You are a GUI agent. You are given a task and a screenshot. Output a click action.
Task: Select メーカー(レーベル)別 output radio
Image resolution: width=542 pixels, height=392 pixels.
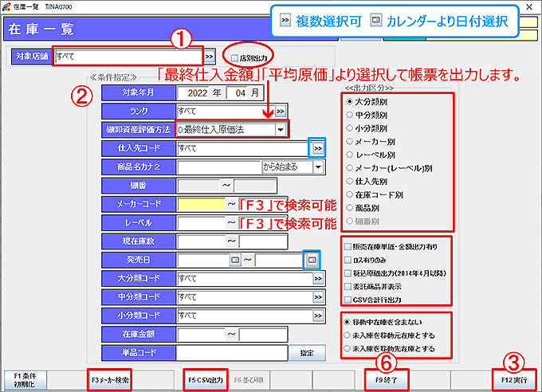click(x=350, y=168)
